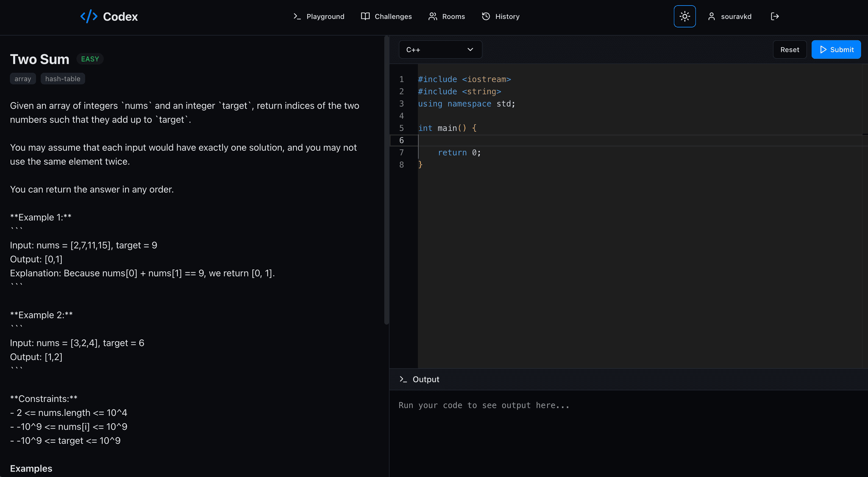Click the logout arrow icon
The image size is (868, 477).
pos(775,17)
